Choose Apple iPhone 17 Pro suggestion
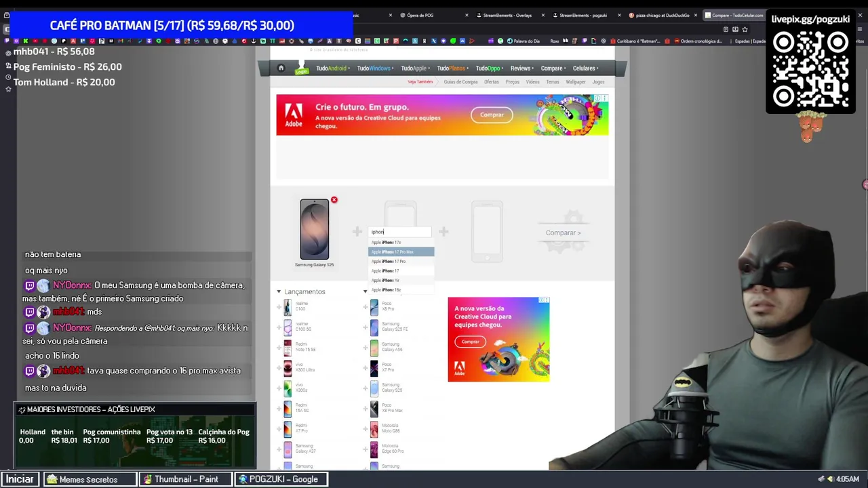Viewport: 868px width, 488px height. point(401,261)
